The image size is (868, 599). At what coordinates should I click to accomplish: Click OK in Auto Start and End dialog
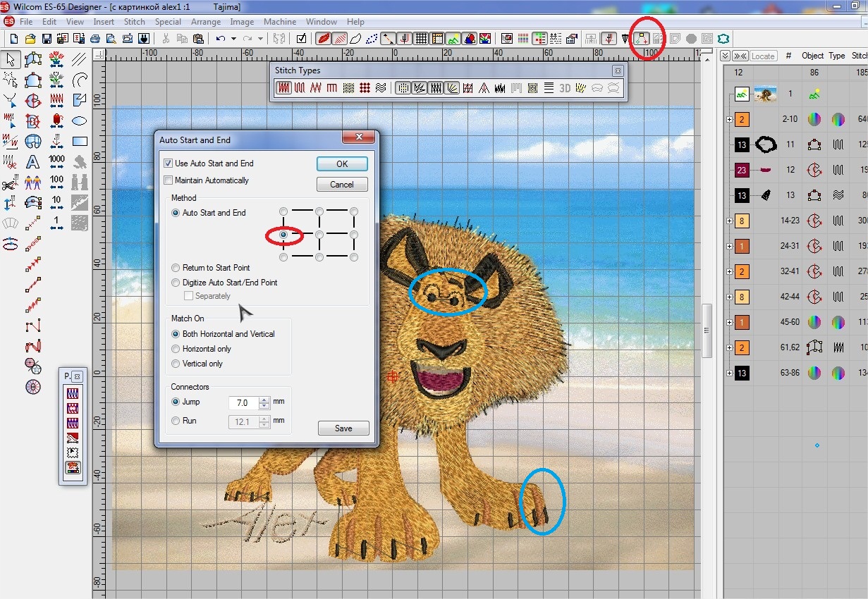tap(342, 163)
